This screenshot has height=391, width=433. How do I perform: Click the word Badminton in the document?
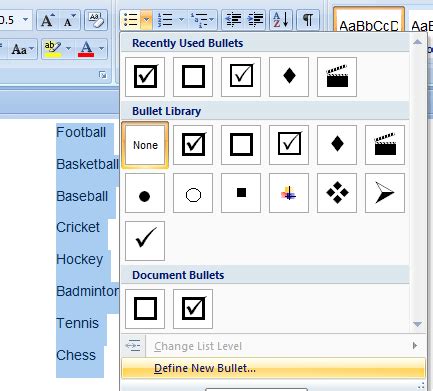87,291
